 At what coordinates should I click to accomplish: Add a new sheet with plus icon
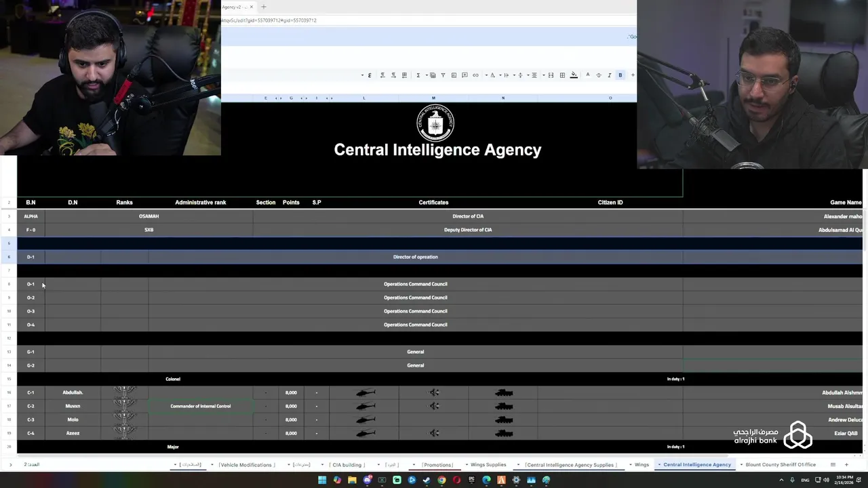(x=846, y=465)
